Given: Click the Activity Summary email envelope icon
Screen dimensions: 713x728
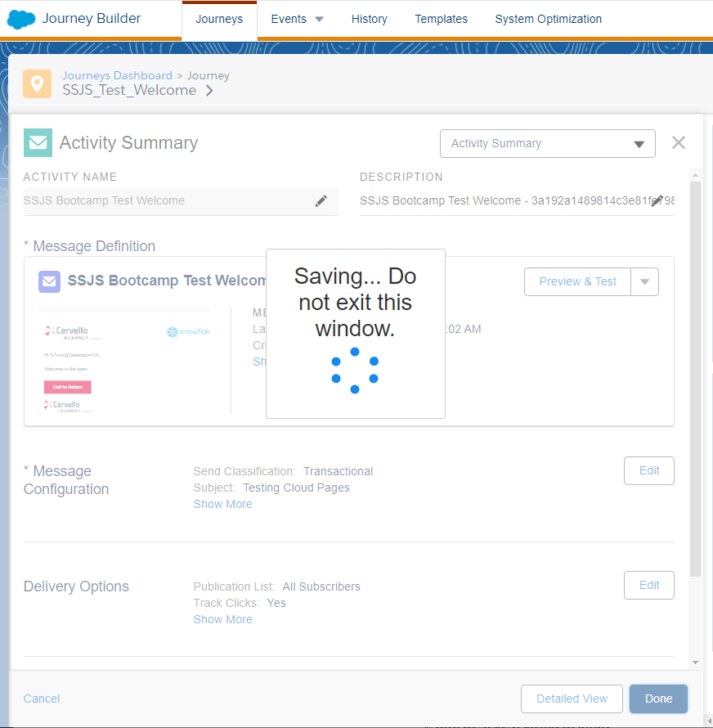Looking at the screenshot, I should (x=38, y=142).
